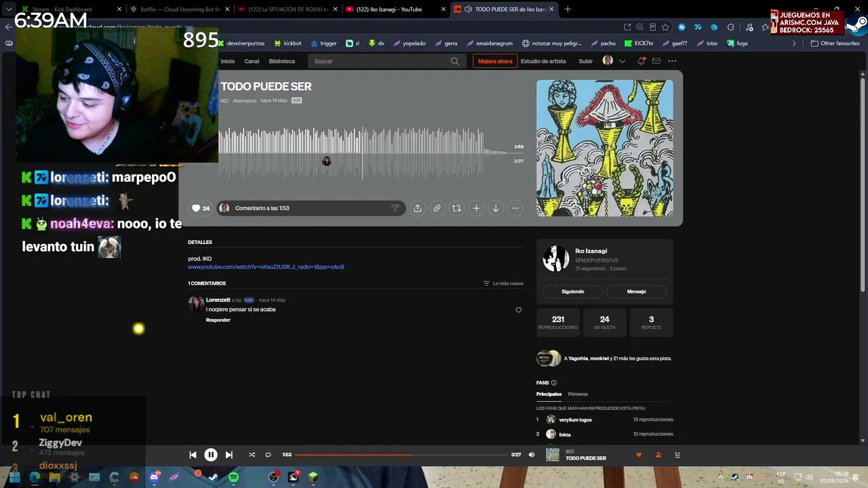Screen dimensions: 868x488
Task: Like the track with 24 likes button
Action: [200, 208]
